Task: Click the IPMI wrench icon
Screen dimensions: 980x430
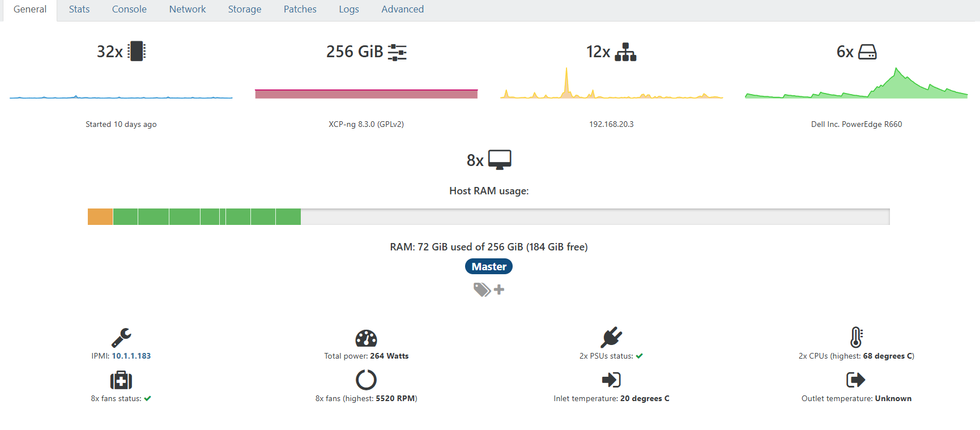Action: pos(121,338)
